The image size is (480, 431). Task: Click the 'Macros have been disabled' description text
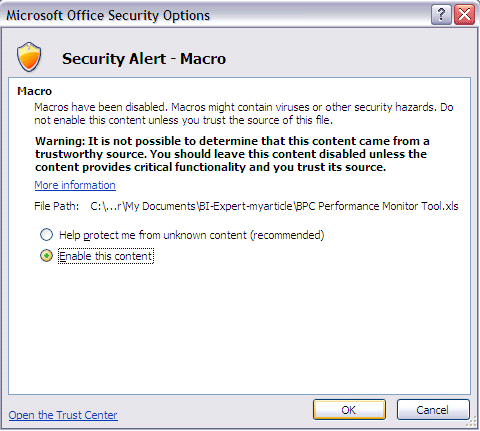point(244,113)
